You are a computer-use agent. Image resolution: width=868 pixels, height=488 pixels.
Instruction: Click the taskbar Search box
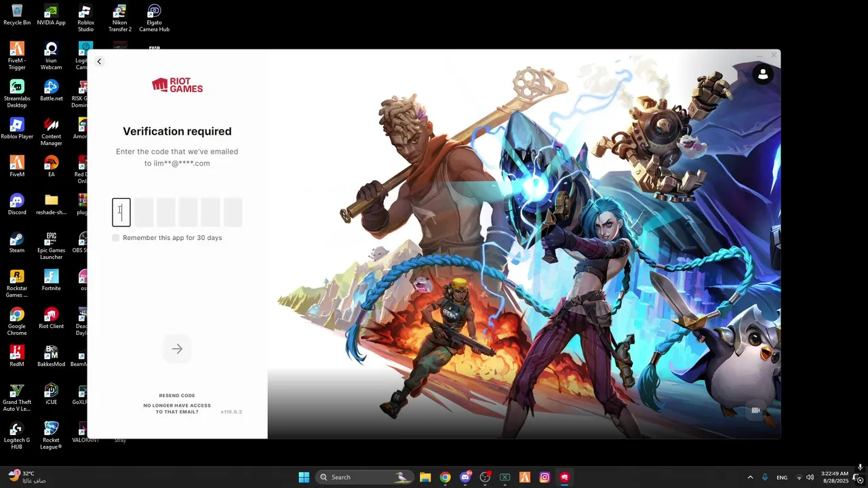tap(366, 477)
